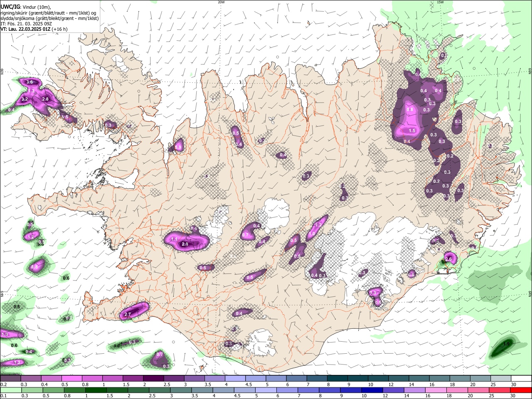Screen dimensions: 532x399
Task: Click the 0.2–0.3 dark mauve snow legend swatch
Action: click(x=11, y=378)
